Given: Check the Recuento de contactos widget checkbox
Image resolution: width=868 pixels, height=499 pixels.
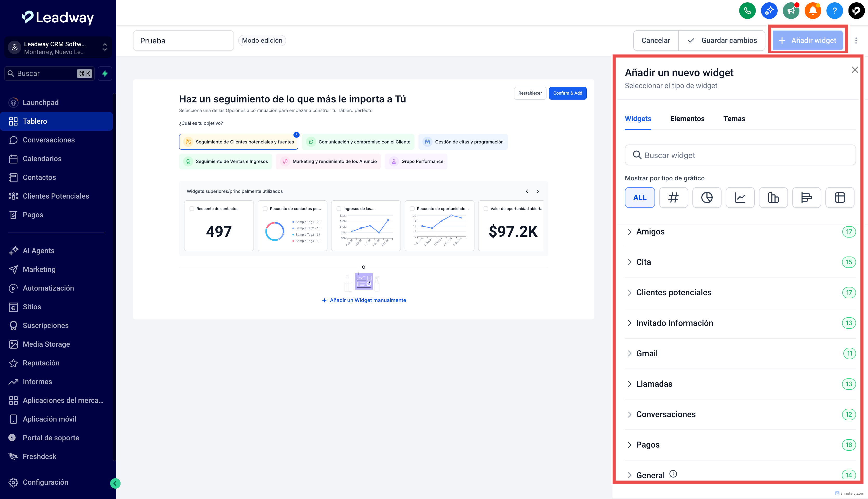Looking at the screenshot, I should pyautogui.click(x=192, y=208).
